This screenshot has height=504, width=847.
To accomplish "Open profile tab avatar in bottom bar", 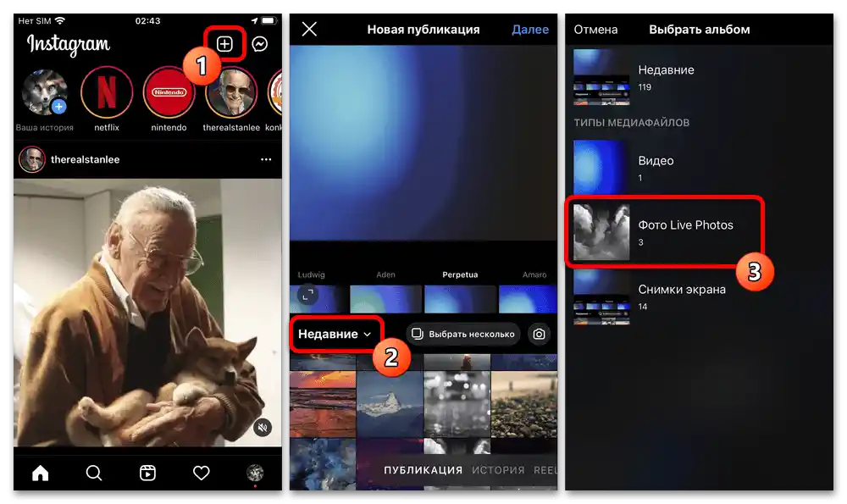I will (255, 473).
